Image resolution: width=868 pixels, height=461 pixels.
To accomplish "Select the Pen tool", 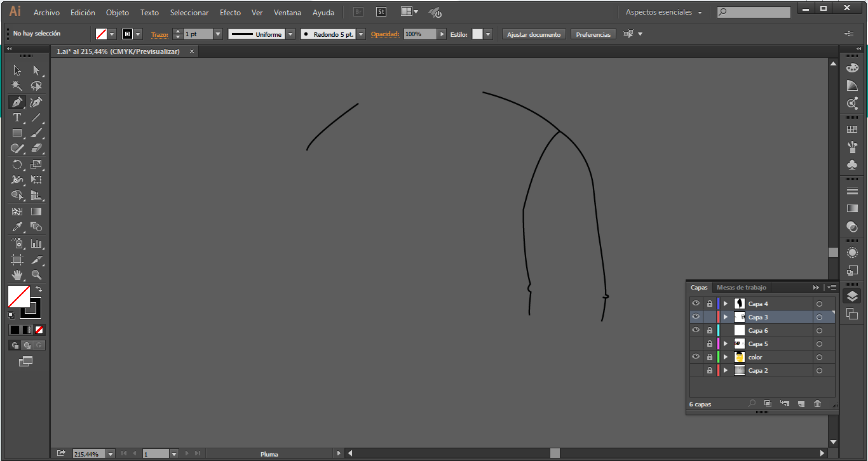I will pos(17,102).
